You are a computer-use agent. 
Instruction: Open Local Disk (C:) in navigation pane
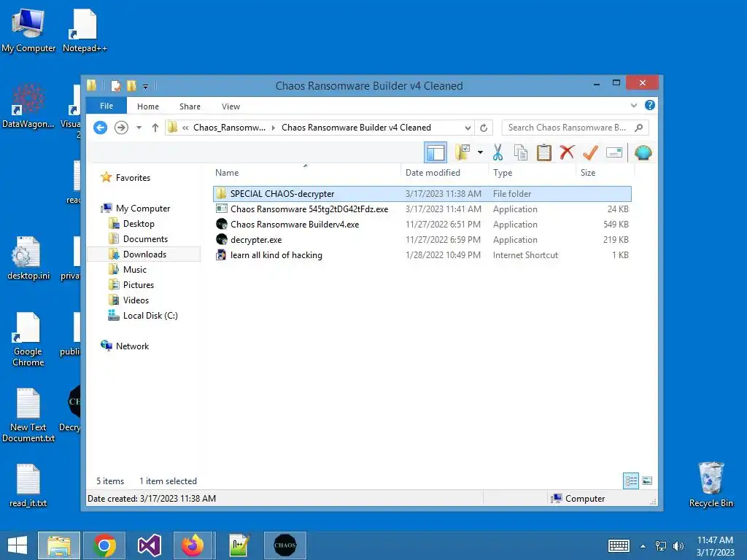(x=143, y=315)
